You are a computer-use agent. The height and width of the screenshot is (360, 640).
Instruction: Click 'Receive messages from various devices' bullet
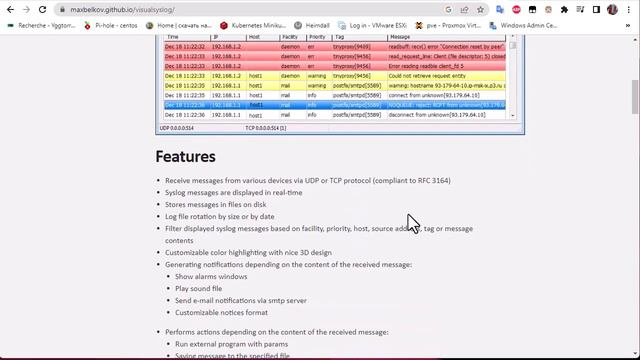click(x=308, y=180)
